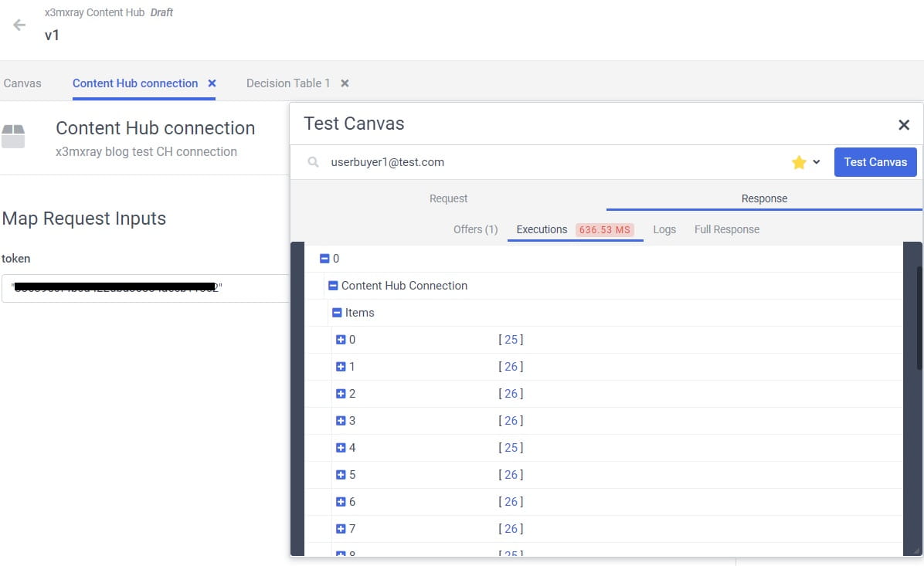924x566 pixels.
Task: Click the [26] count for item 5
Action: point(511,475)
